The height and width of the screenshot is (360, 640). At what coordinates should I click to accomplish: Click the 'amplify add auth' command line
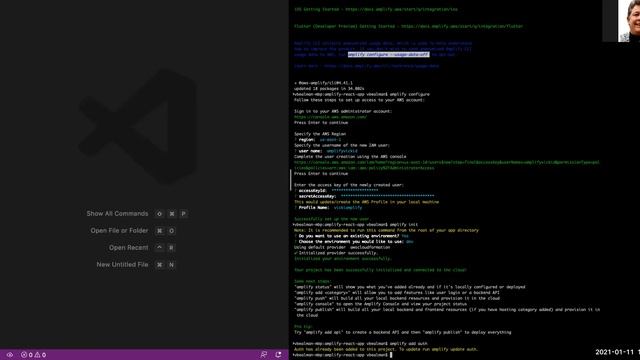click(x=360, y=344)
